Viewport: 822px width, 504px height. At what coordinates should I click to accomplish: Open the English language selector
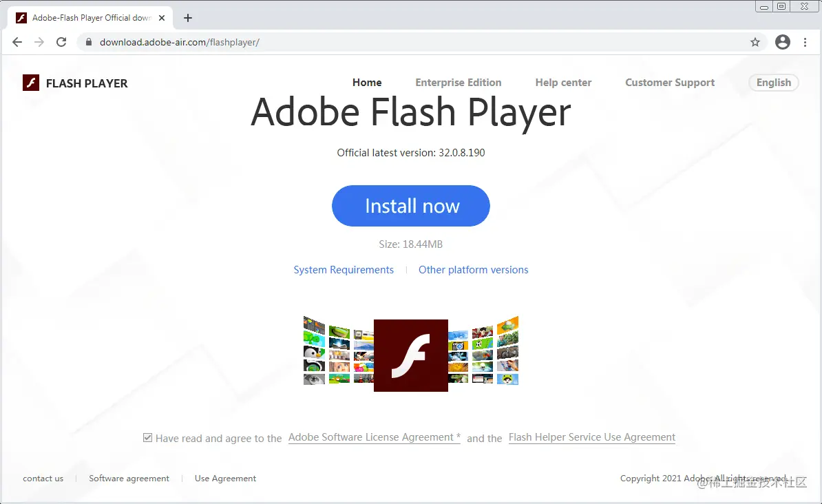click(774, 83)
